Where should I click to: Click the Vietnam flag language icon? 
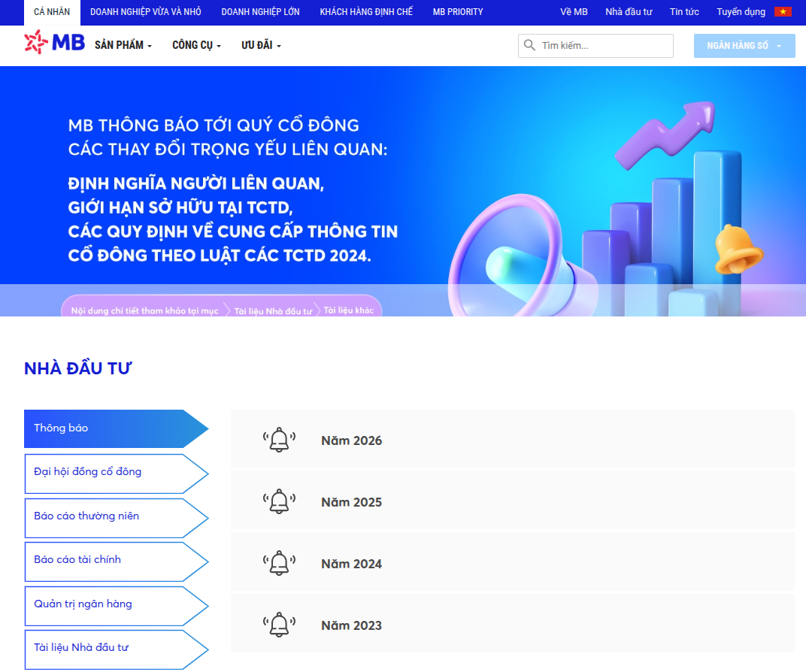tap(783, 12)
